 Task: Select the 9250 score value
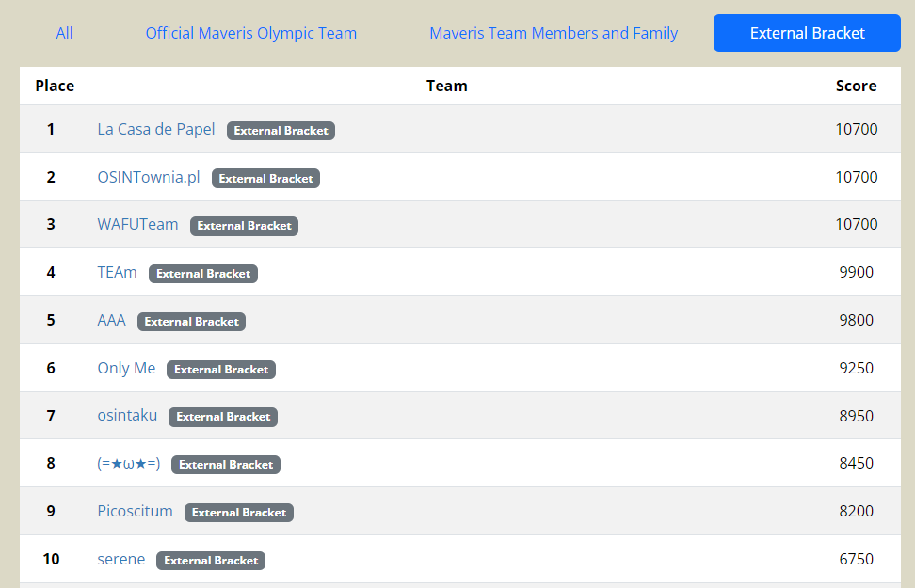click(856, 368)
